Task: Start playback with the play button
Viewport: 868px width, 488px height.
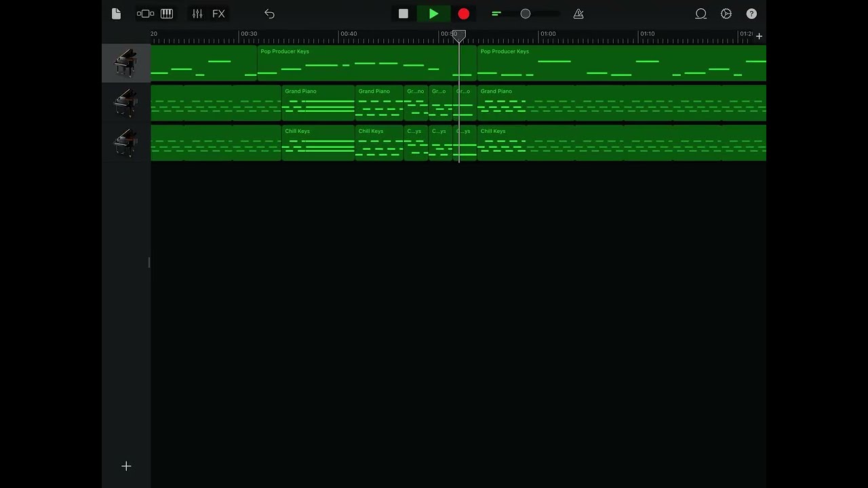Action: pyautogui.click(x=433, y=14)
